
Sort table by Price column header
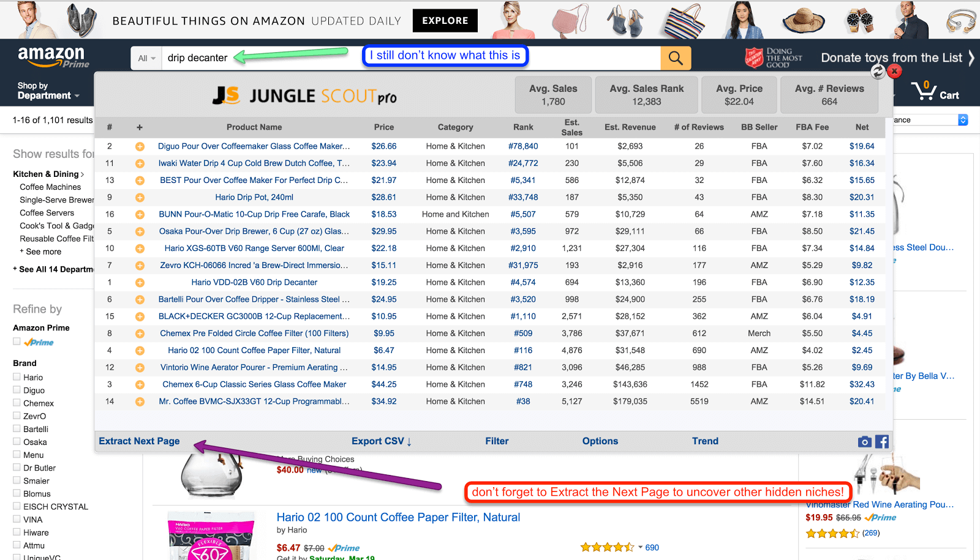(384, 127)
